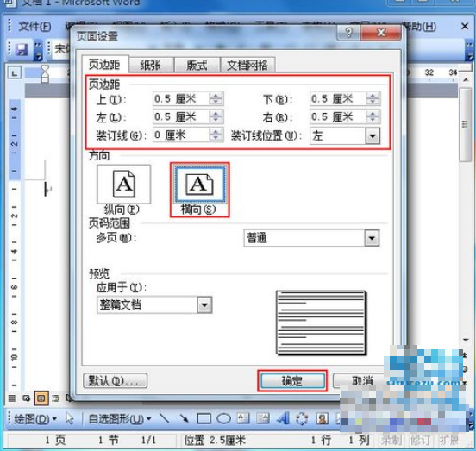
Task: Click the '1/1' page count in status bar
Action: click(x=148, y=440)
